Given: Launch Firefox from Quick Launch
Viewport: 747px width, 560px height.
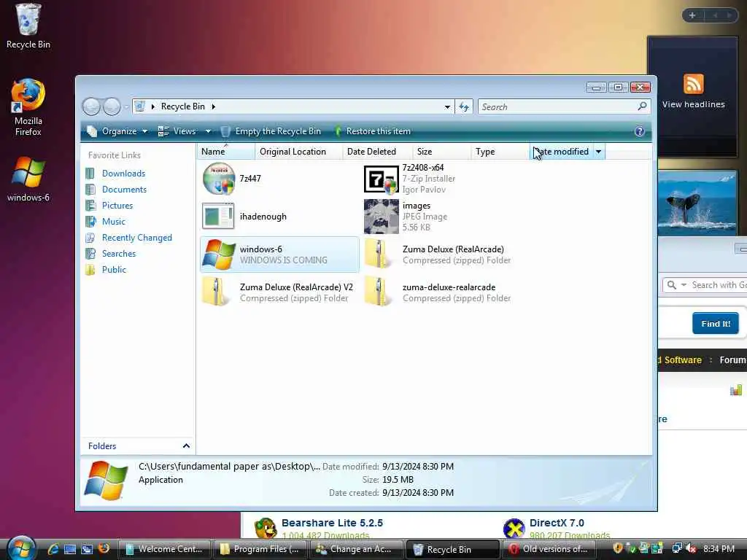Looking at the screenshot, I should 104,548.
